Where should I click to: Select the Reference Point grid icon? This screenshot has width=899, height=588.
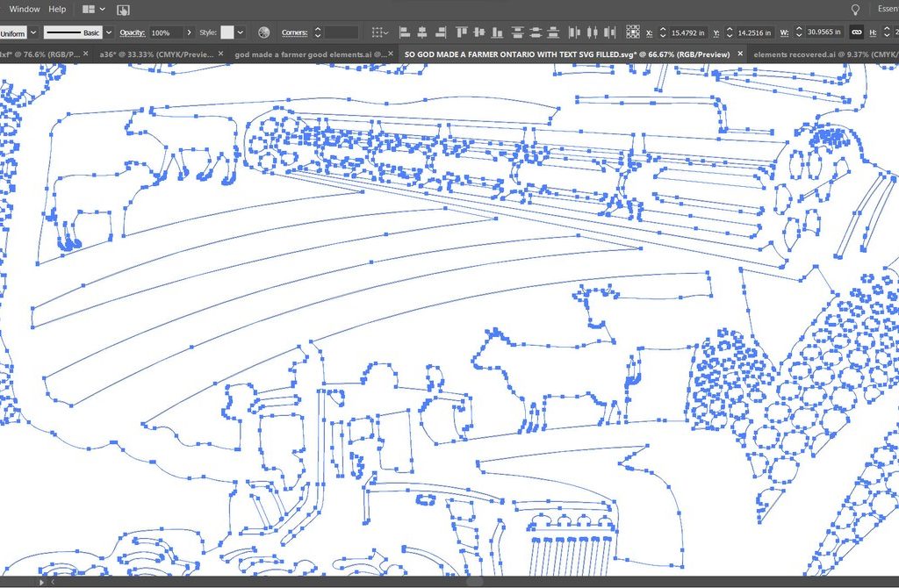point(633,32)
